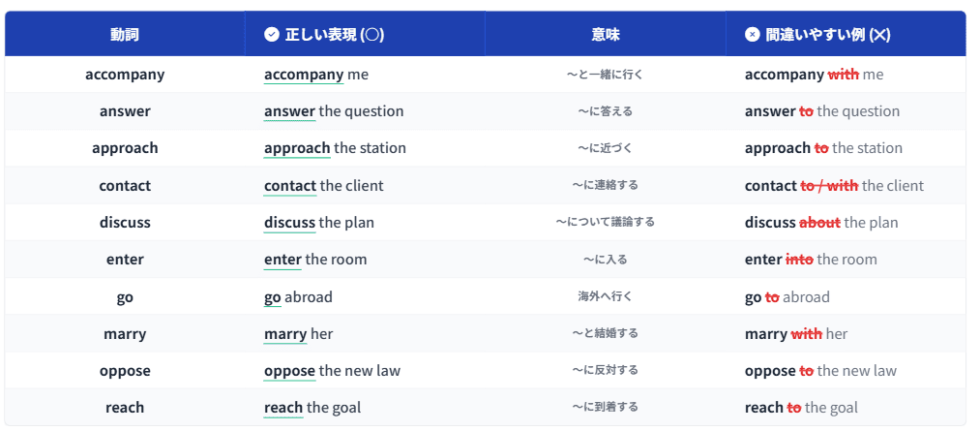Click underlined 'enter' in enter the room
The width and height of the screenshot is (980, 431).
point(282,260)
